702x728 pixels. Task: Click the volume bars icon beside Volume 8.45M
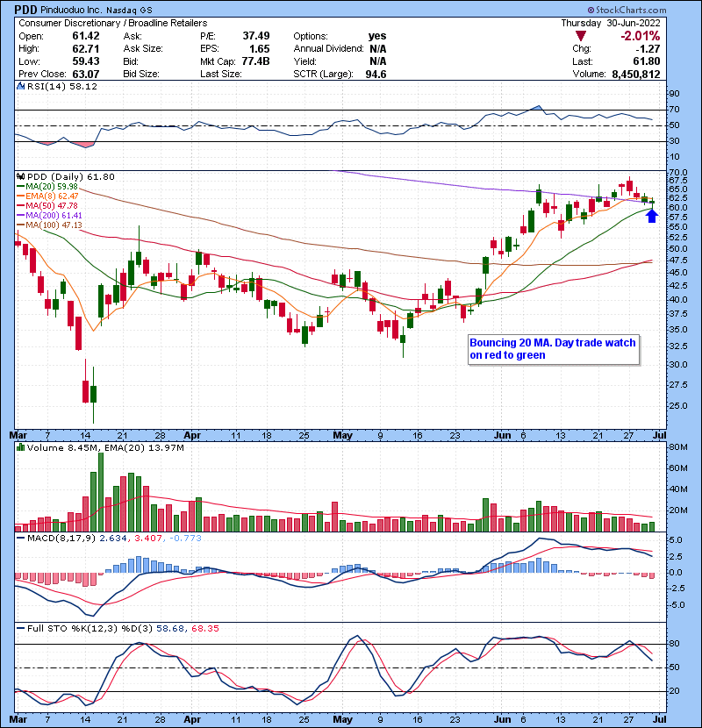(x=20, y=447)
